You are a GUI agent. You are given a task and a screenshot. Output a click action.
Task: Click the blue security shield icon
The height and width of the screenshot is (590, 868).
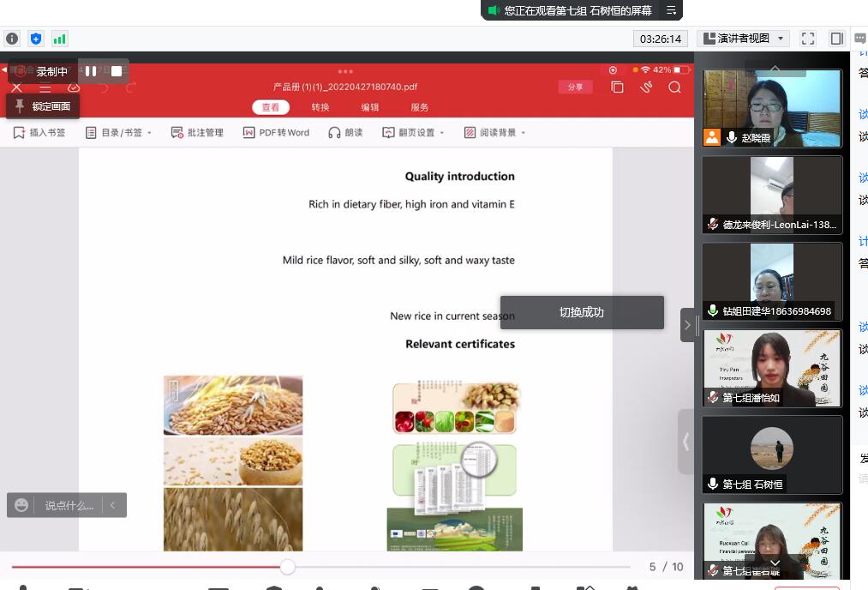tap(35, 39)
